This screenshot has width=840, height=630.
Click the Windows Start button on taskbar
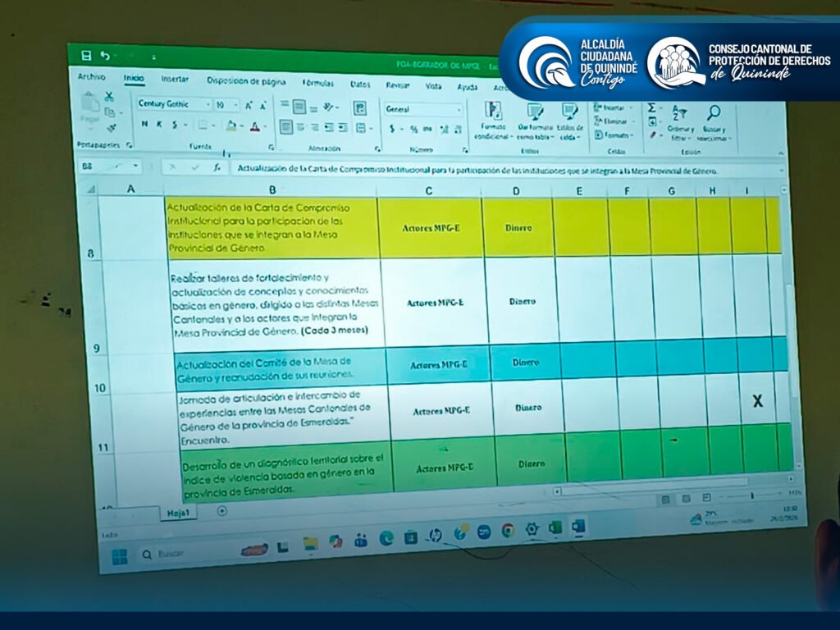pos(120,556)
